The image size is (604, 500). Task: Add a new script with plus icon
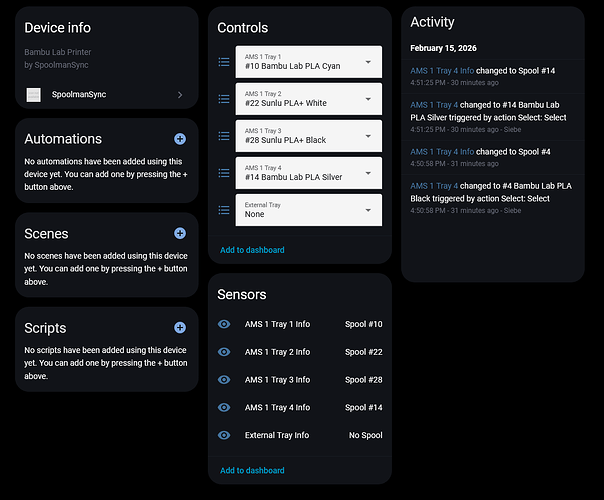(x=180, y=327)
